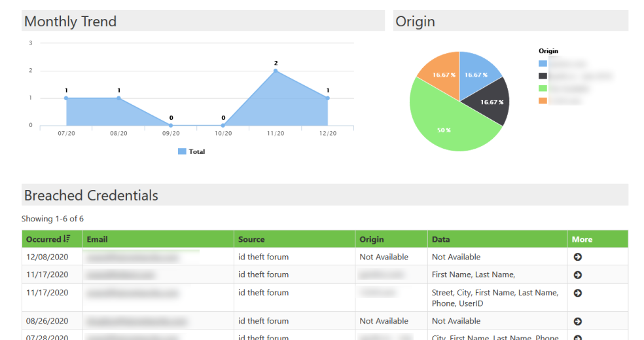The width and height of the screenshot is (644, 340).
Task: Open More arrow for 12/08/2020 breach row
Action: pyautogui.click(x=577, y=257)
